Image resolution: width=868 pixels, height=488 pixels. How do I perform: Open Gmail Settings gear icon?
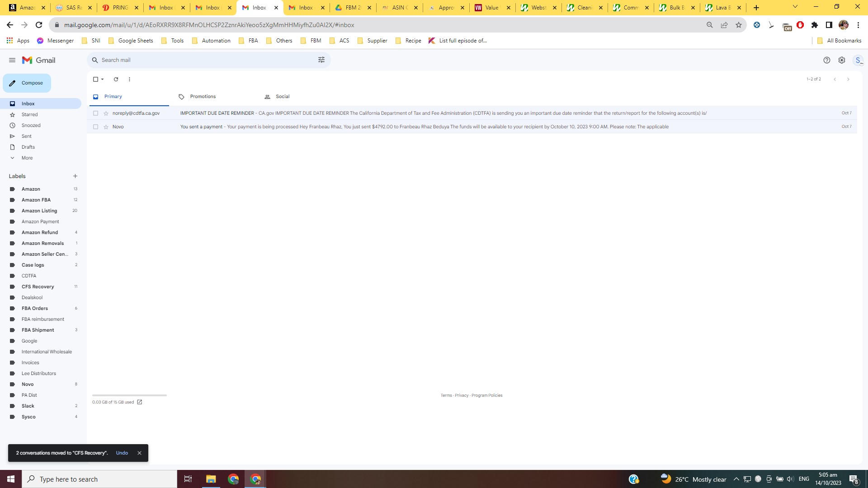tap(842, 60)
